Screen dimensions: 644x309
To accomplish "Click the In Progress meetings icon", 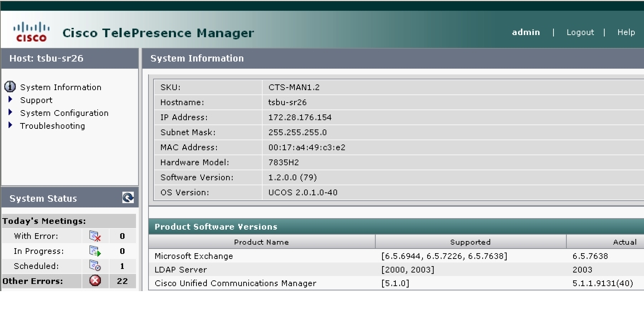I will 95,251.
